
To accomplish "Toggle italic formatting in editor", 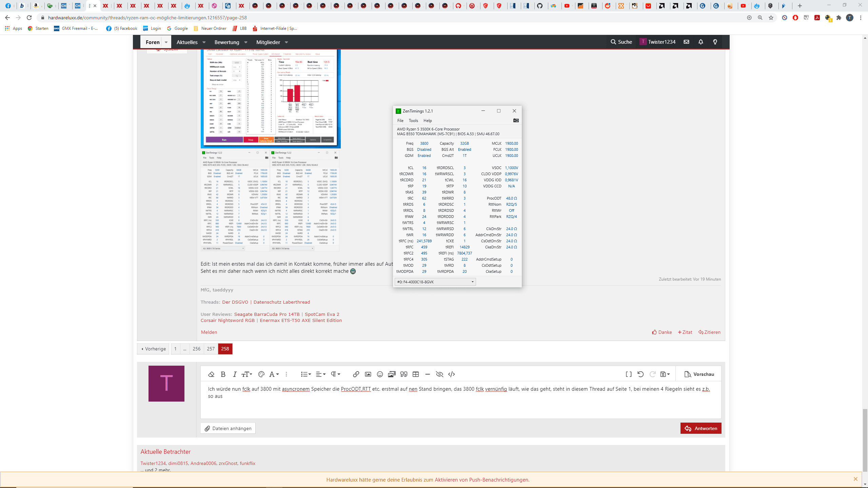I will pyautogui.click(x=235, y=374).
